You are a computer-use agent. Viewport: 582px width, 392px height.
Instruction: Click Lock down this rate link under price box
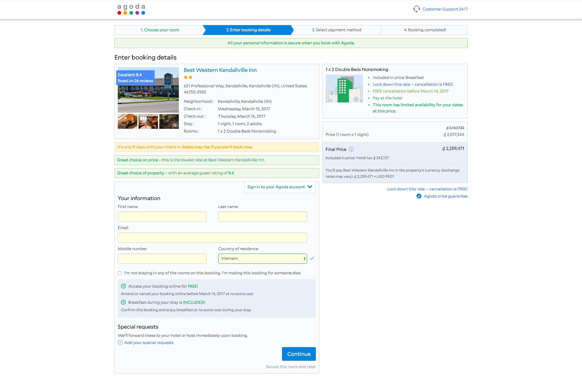[427, 189]
